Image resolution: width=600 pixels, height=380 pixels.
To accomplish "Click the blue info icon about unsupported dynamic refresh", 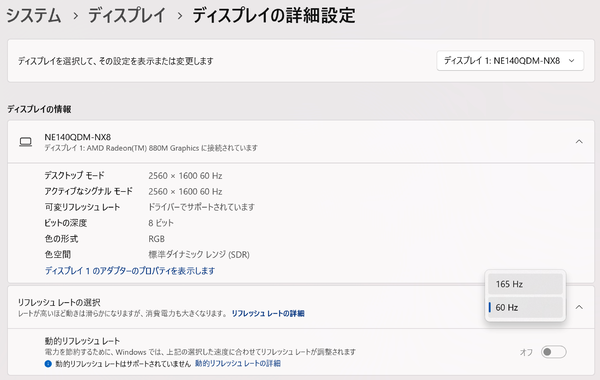I will click(x=48, y=364).
